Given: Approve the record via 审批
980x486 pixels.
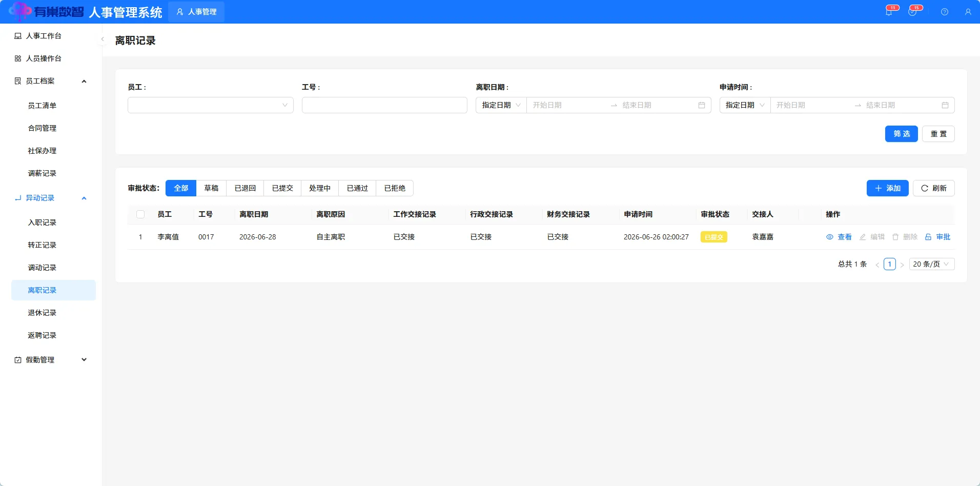Looking at the screenshot, I should 937,237.
